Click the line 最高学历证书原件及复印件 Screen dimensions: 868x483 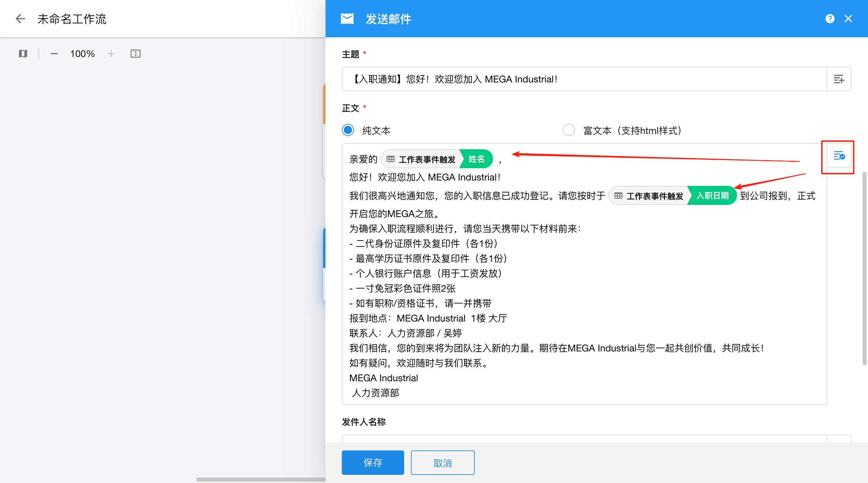pyautogui.click(x=429, y=258)
